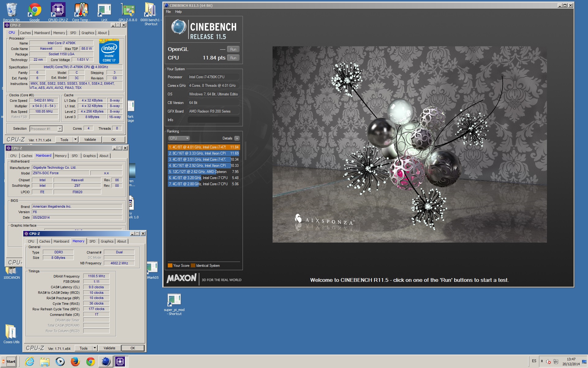This screenshot has width=588, height=368.
Task: Launch Google Chrome from desktop shortcut
Action: tap(35, 12)
